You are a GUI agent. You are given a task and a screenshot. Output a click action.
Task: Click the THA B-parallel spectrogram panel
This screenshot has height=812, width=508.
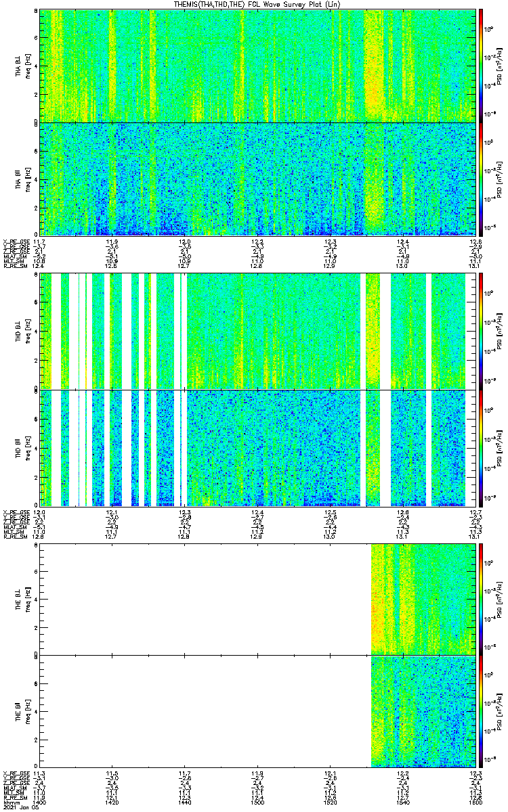[257, 179]
